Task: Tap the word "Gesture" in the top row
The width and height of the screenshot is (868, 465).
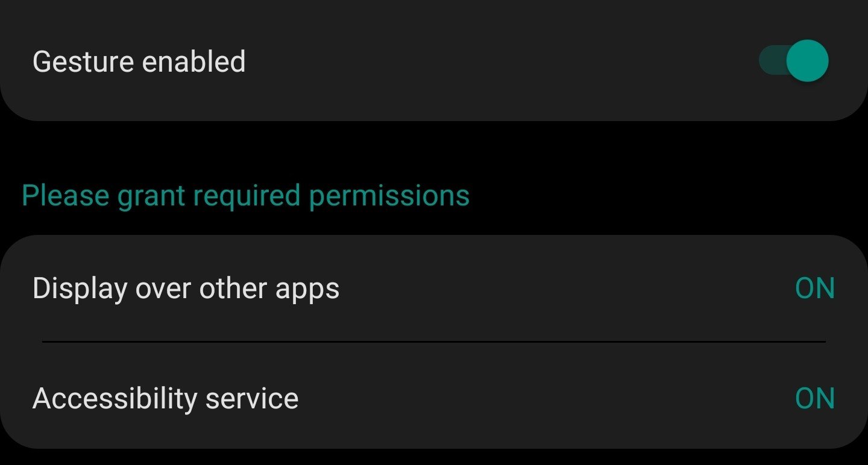Action: (x=83, y=61)
